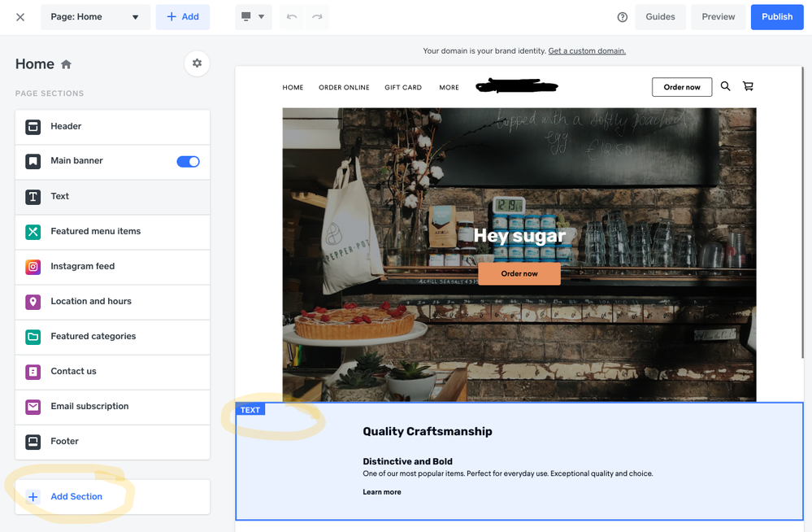
Task: Open page settings gear icon
Action: tap(197, 63)
